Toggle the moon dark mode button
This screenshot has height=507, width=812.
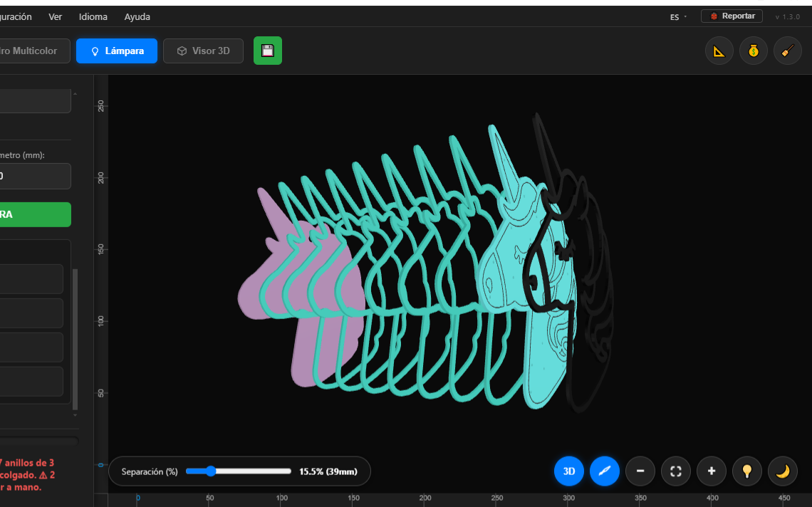(783, 471)
